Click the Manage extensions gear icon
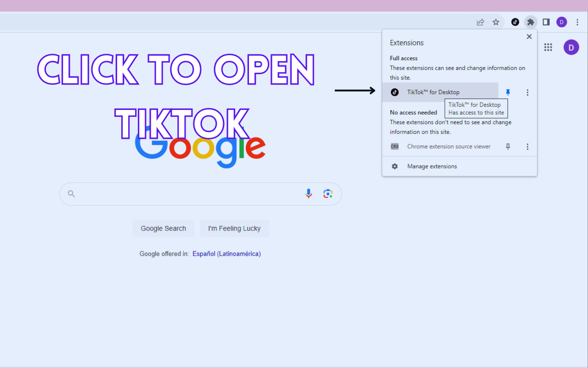The image size is (588, 368). (395, 166)
